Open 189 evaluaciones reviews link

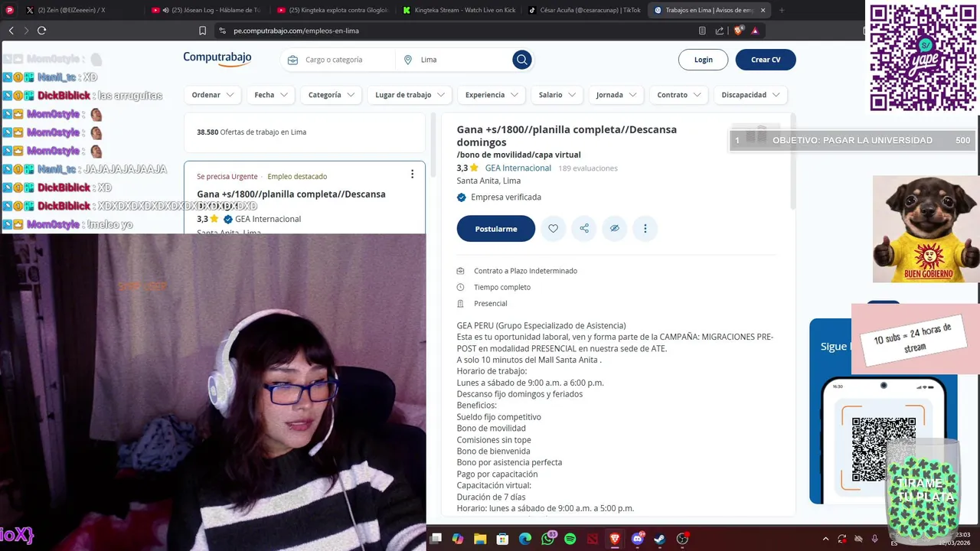(588, 168)
